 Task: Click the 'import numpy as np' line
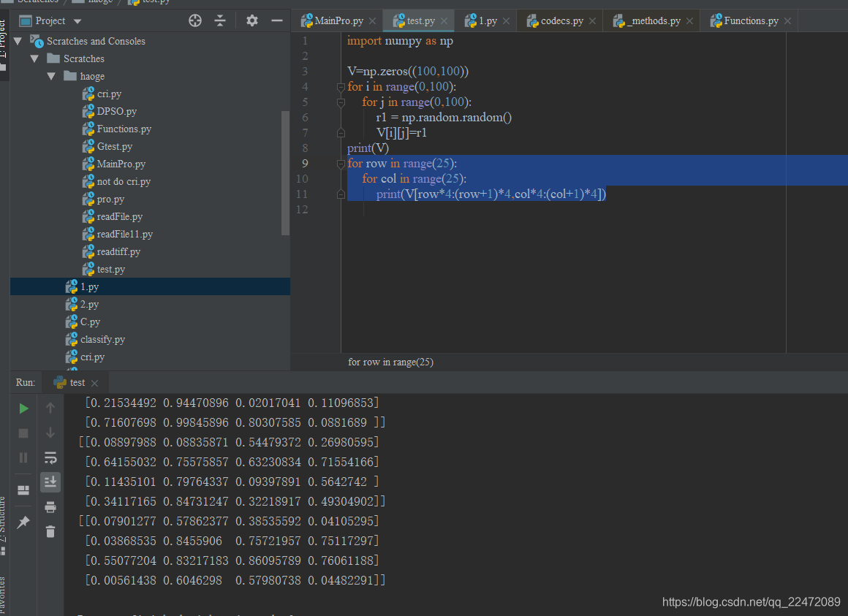point(400,41)
